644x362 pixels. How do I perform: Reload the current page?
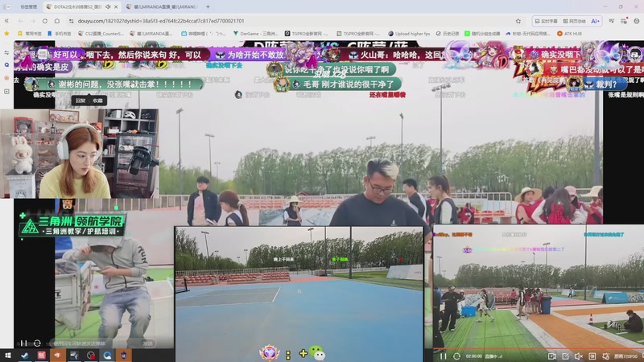click(45, 21)
